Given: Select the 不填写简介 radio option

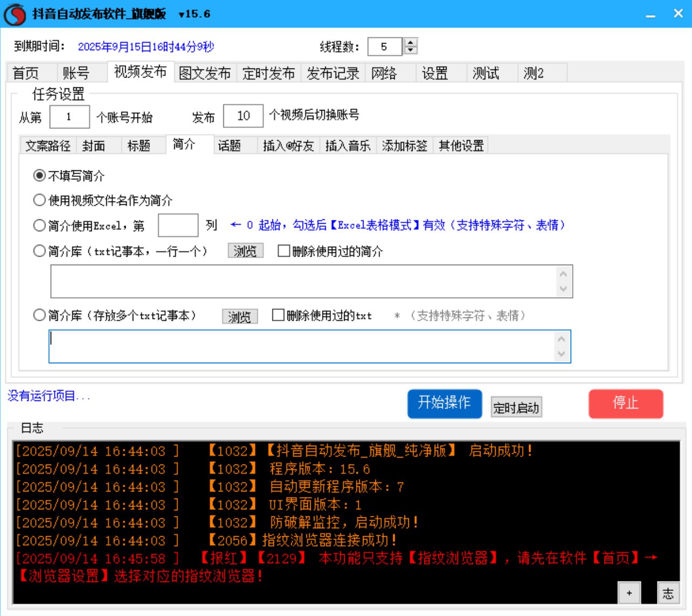Looking at the screenshot, I should pyautogui.click(x=38, y=176).
